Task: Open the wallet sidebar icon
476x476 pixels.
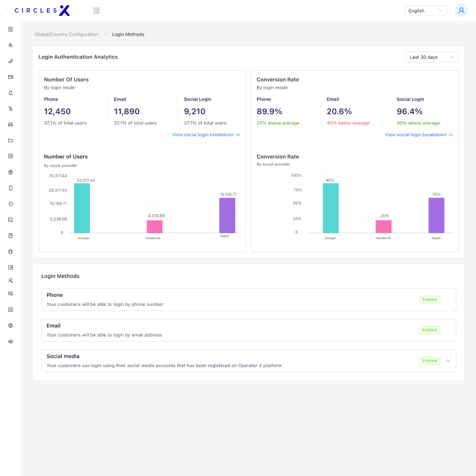Action: pyautogui.click(x=11, y=267)
